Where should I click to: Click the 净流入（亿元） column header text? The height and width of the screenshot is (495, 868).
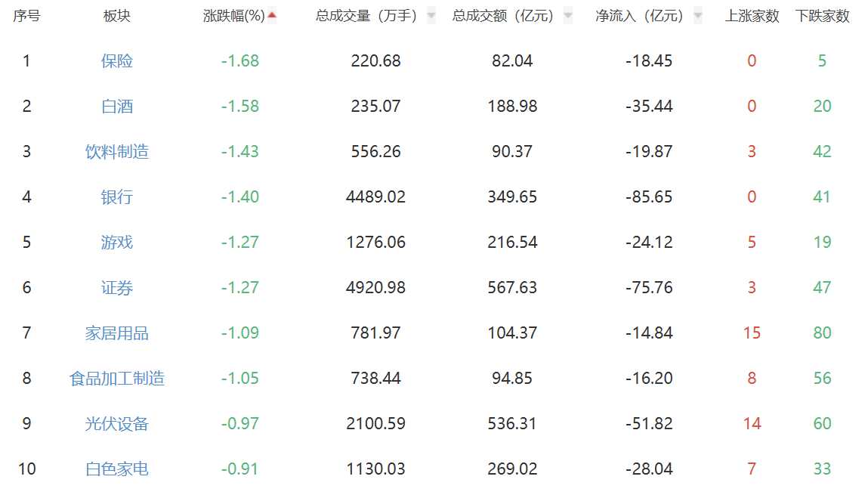tap(639, 16)
